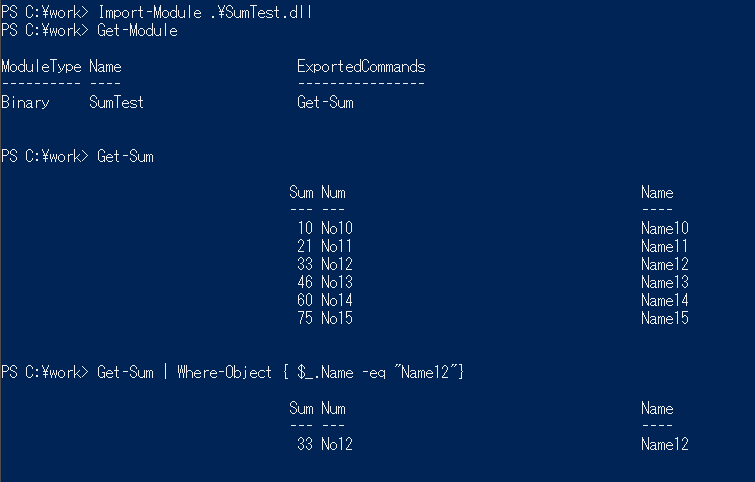The width and height of the screenshot is (755, 482).
Task: Click the Binary module type value
Action: [x=25, y=102]
